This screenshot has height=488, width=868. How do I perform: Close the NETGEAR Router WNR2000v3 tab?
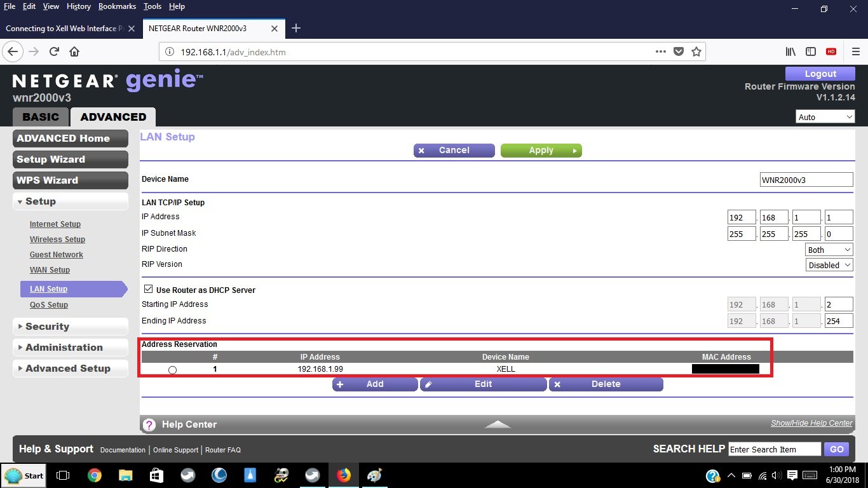[x=275, y=29]
